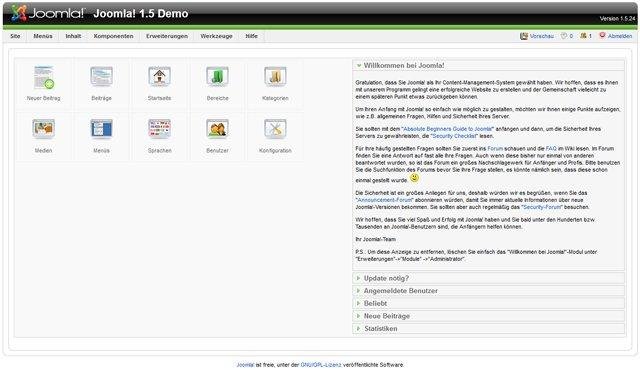Open the Benutzer user manager icon

[217, 136]
